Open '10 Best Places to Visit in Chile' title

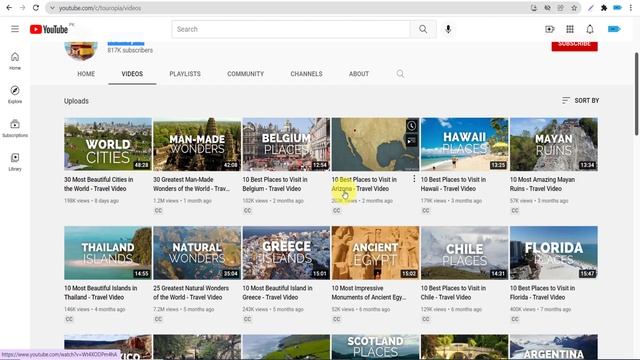[x=453, y=293]
